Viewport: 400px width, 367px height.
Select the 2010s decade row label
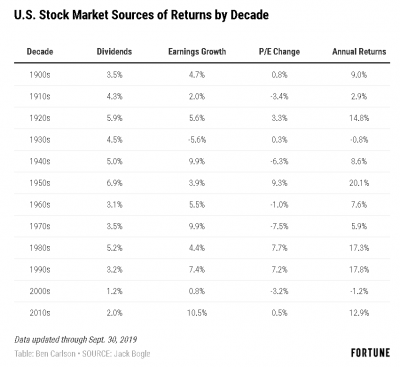pyautogui.click(x=40, y=313)
